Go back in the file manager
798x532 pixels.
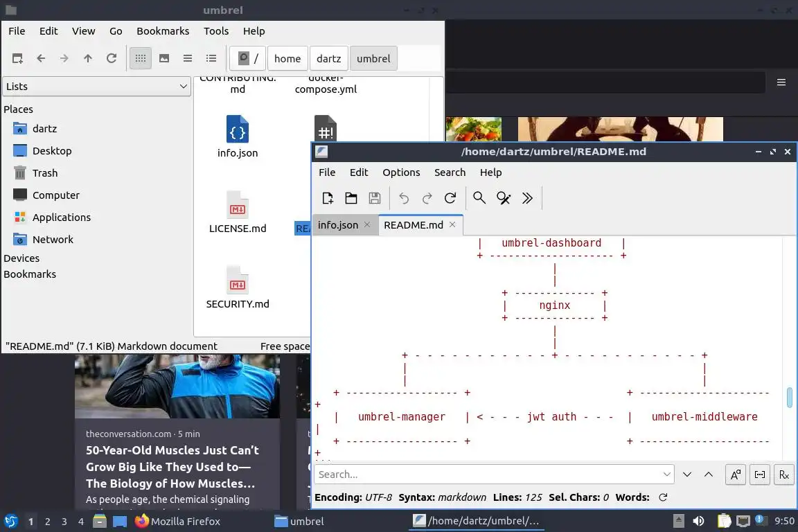pos(42,59)
